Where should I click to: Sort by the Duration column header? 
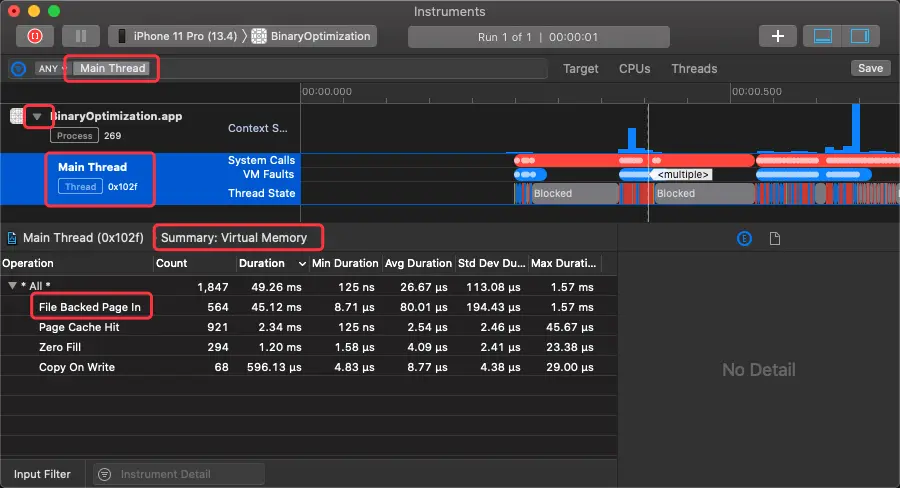point(273,264)
